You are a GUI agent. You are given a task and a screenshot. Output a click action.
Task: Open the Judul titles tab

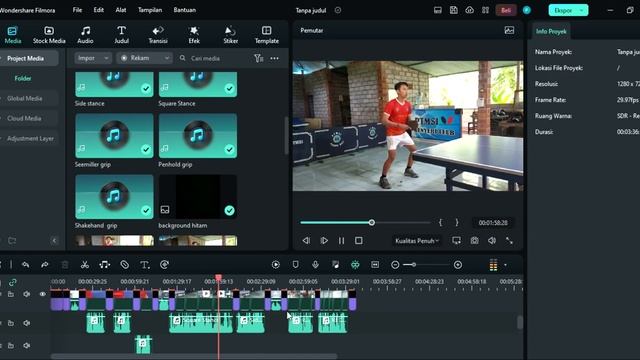121,35
